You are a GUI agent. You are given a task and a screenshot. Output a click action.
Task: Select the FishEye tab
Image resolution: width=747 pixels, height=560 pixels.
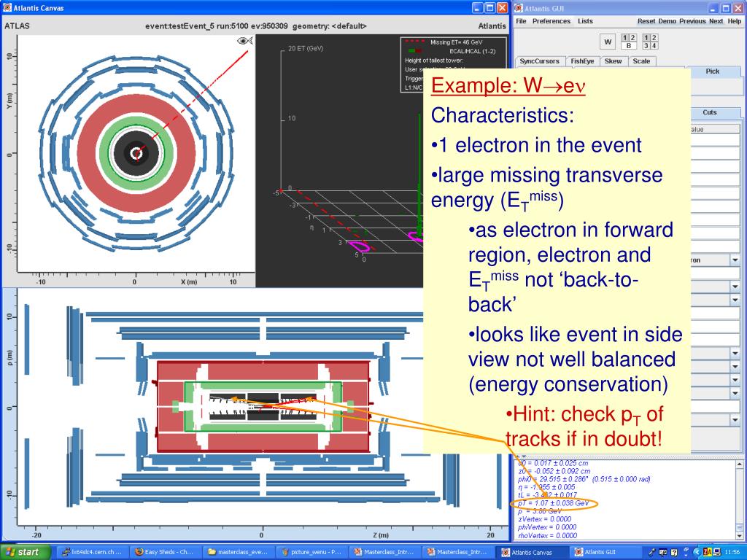click(x=582, y=61)
